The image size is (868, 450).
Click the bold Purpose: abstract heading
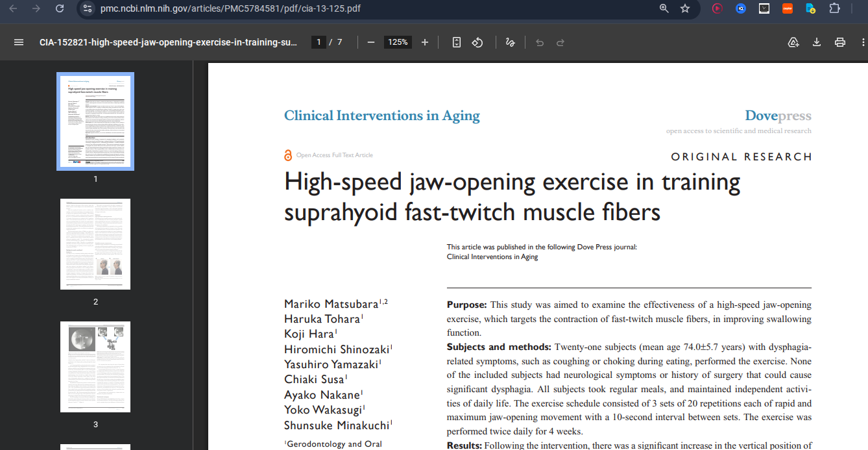466,305
